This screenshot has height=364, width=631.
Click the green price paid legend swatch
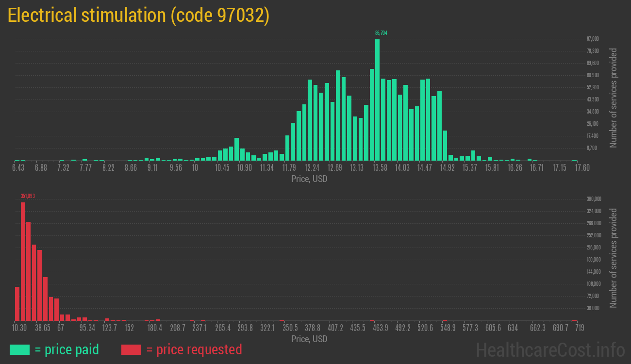pyautogui.click(x=19, y=349)
